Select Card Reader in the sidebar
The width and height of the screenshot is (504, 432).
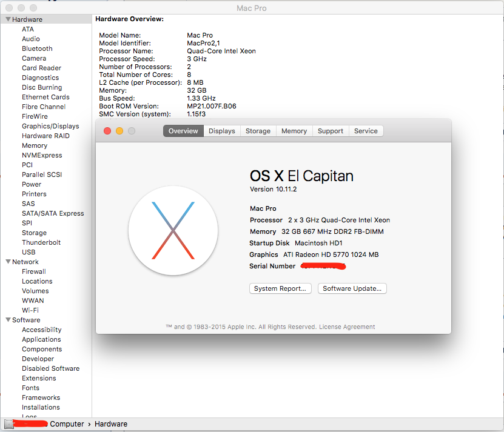click(41, 68)
